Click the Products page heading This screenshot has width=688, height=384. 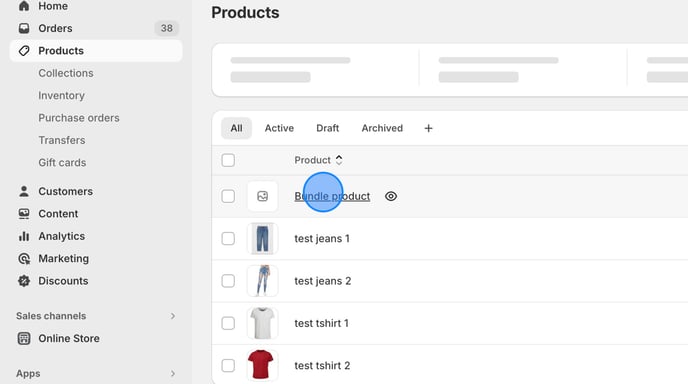245,12
